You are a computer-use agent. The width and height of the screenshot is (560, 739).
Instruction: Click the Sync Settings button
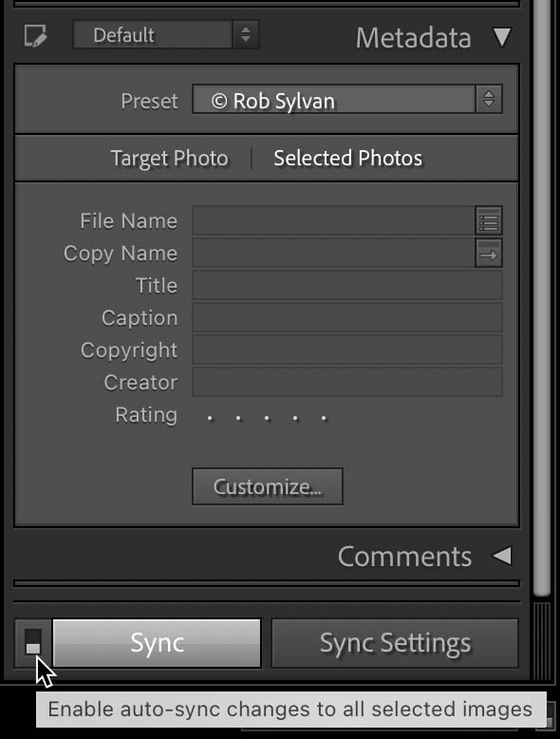coord(395,643)
